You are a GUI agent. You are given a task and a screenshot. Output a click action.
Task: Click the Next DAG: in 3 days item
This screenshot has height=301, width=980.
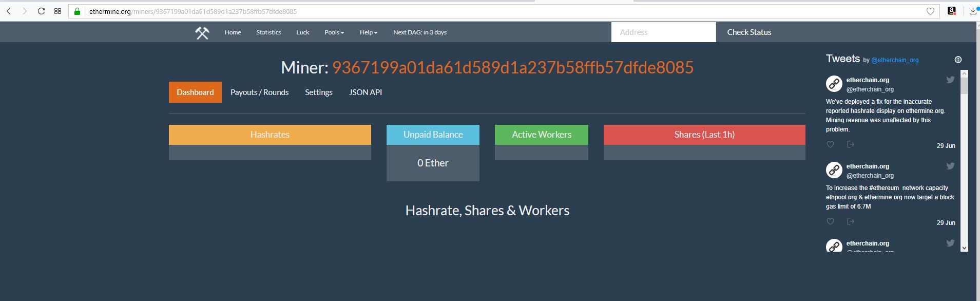pos(420,32)
